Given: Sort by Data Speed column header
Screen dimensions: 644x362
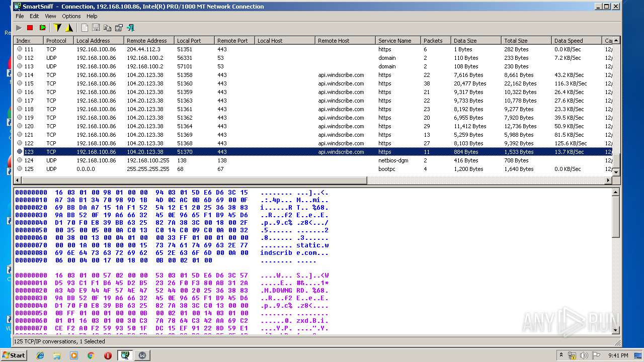Looking at the screenshot, I should [577, 41].
